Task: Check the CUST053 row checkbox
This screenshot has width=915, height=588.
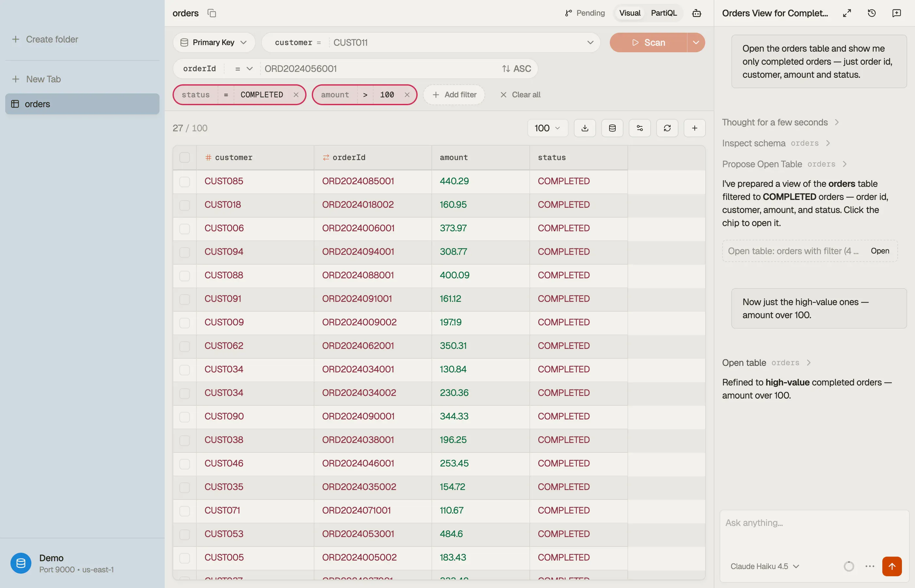Action: click(184, 534)
